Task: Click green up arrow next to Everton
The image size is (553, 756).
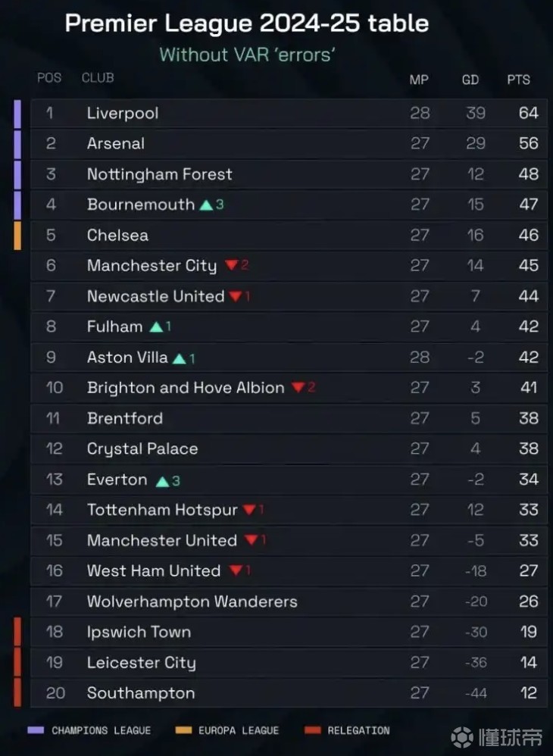Action: 162,480
